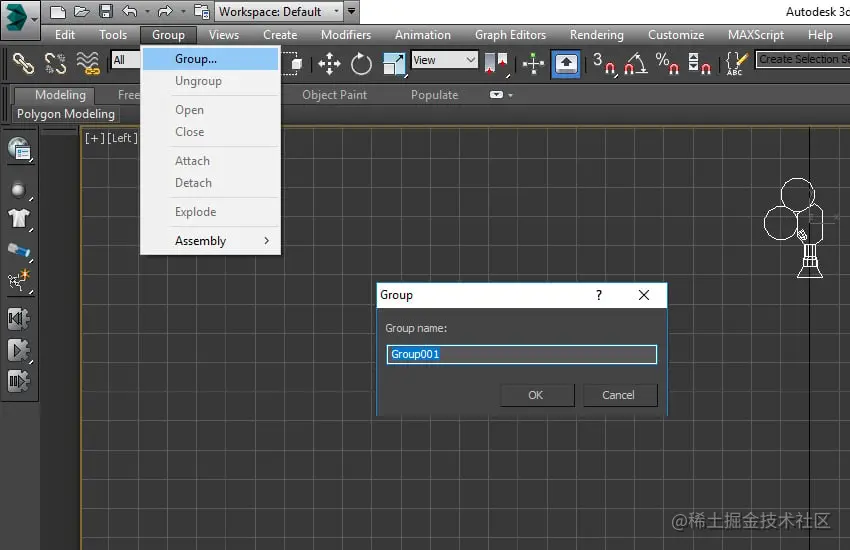Toggle the Window/Crossing selection icon

click(293, 63)
